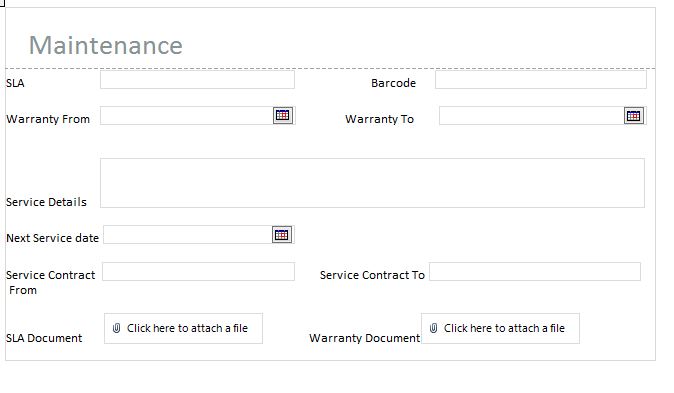Click the Barcode label
The height and width of the screenshot is (393, 674).
[393, 83]
